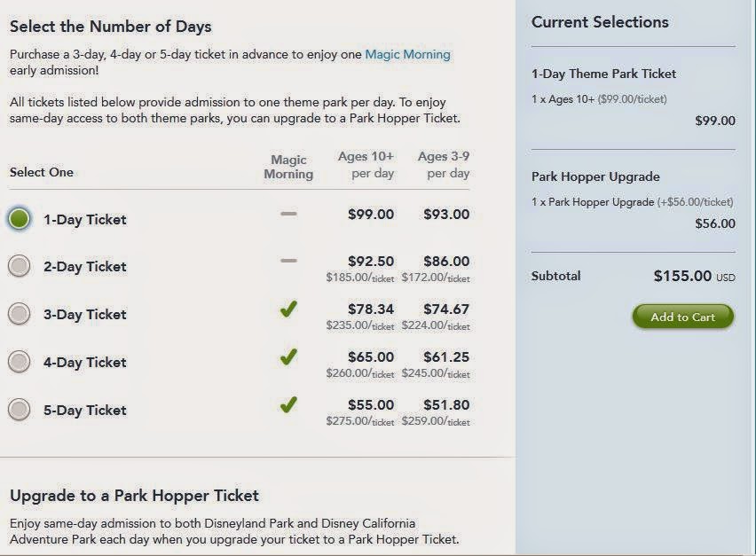This screenshot has height=556, width=756.
Task: Click the 1-Day Magic Morning dash icon
Action: click(x=288, y=214)
